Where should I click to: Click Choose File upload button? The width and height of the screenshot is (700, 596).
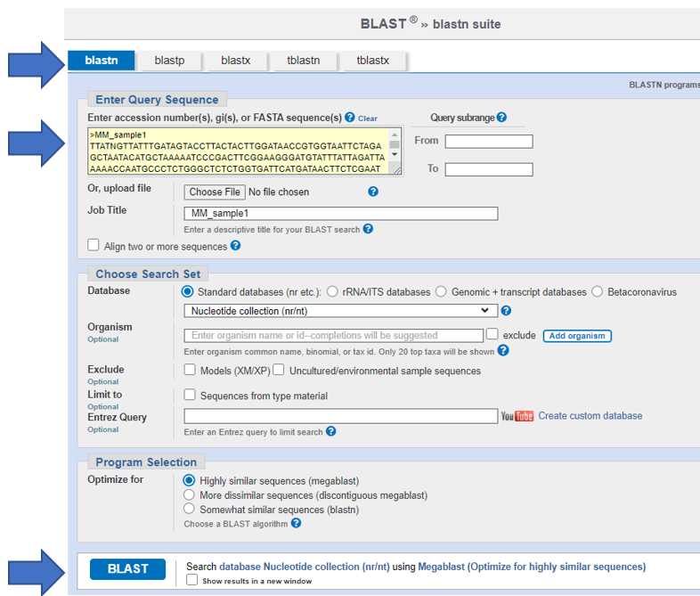pos(215,192)
